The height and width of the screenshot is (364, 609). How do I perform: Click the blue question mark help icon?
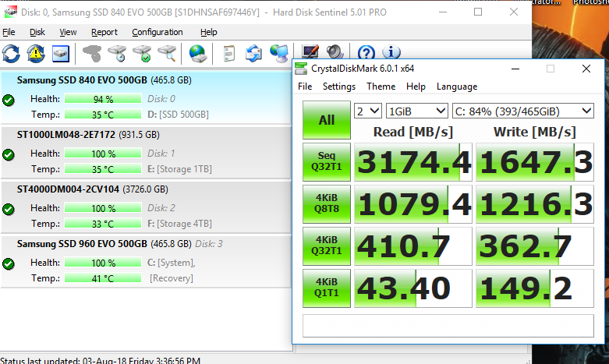click(366, 52)
